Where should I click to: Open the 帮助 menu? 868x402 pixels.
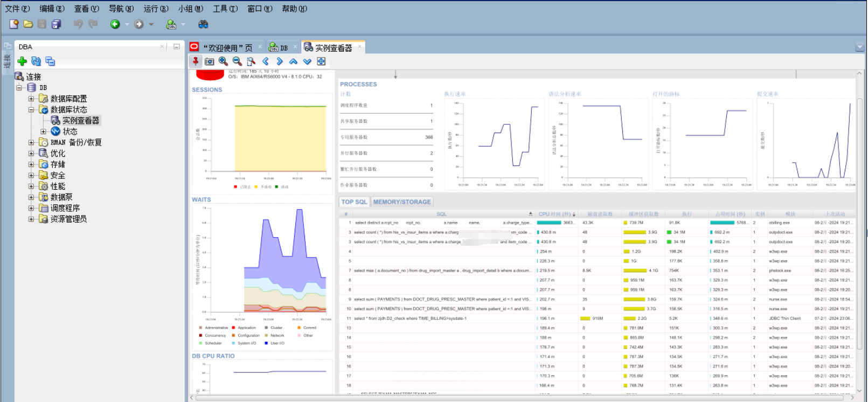[x=294, y=9]
